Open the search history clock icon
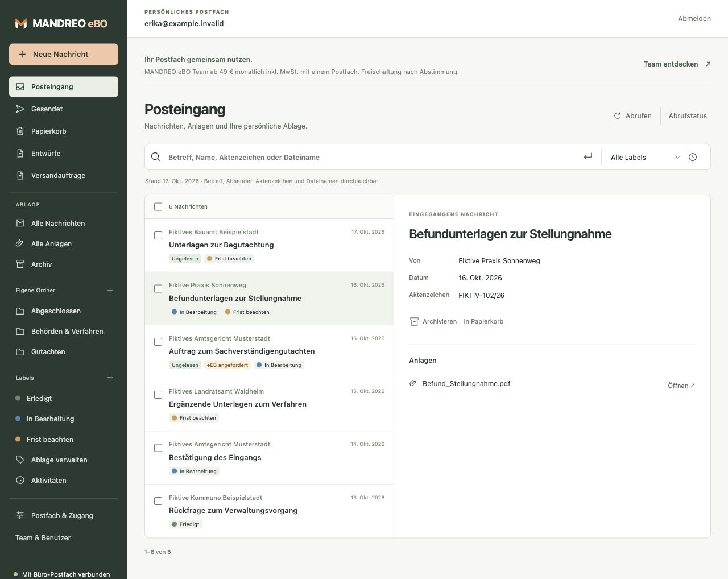Screen dimensions: 728x579 coord(693,157)
